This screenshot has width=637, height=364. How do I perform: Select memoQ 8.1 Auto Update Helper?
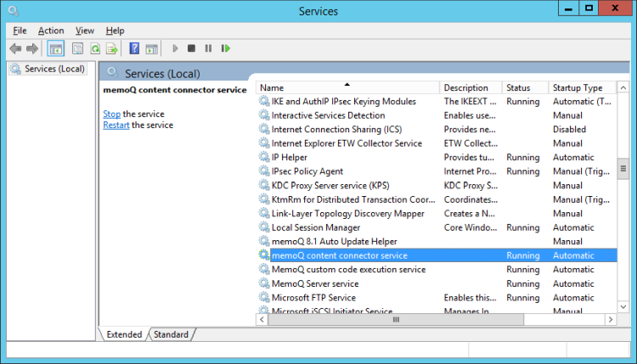(437, 242)
